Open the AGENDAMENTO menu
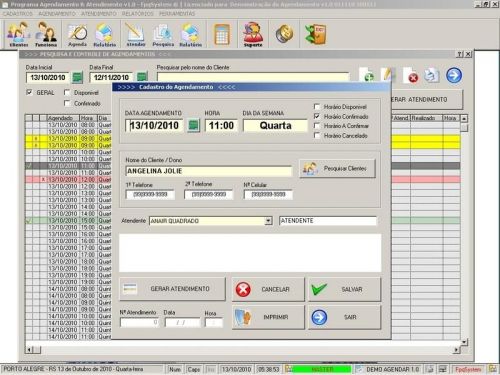 click(57, 14)
